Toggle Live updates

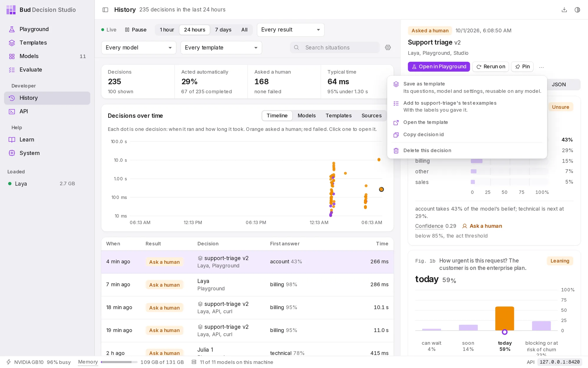pos(109,30)
